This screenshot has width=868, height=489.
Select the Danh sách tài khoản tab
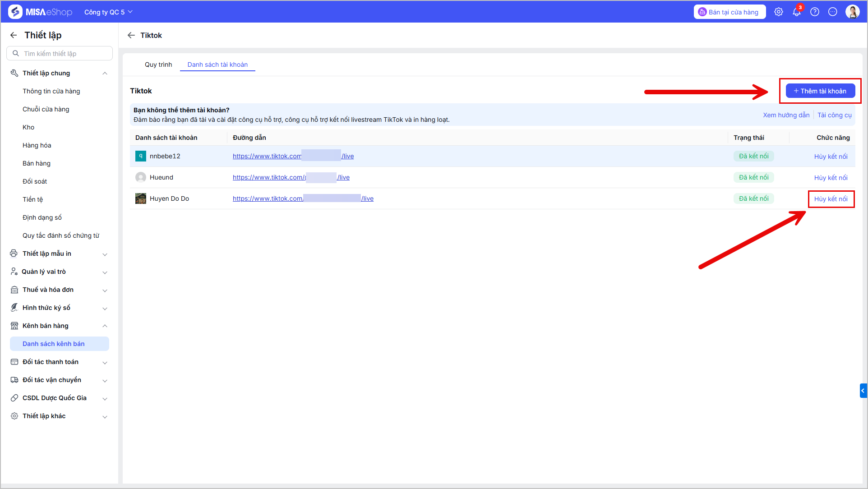(217, 65)
